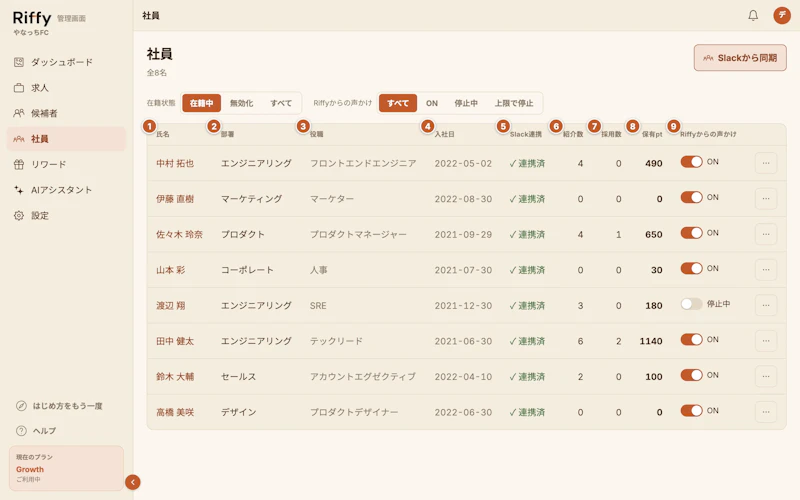This screenshot has height=500, width=800.
Task: Open the more menu for 中村 拓也
Action: click(x=766, y=163)
